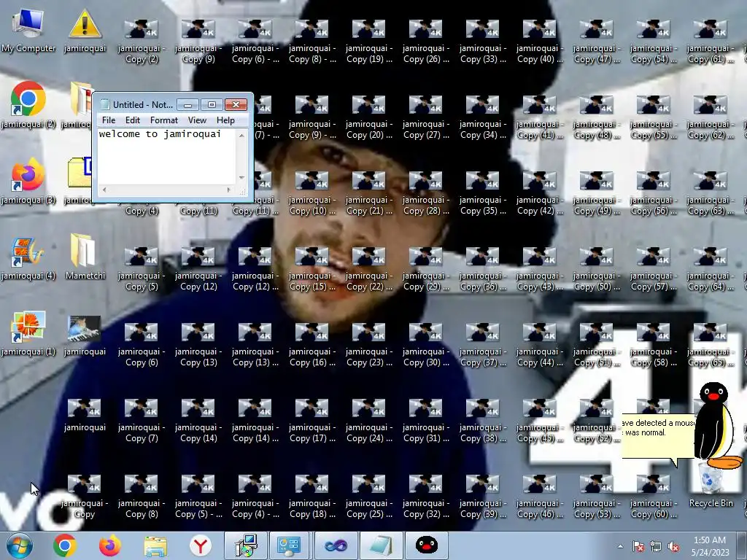
Task: Click the muted volume tray icon
Action: click(673, 547)
